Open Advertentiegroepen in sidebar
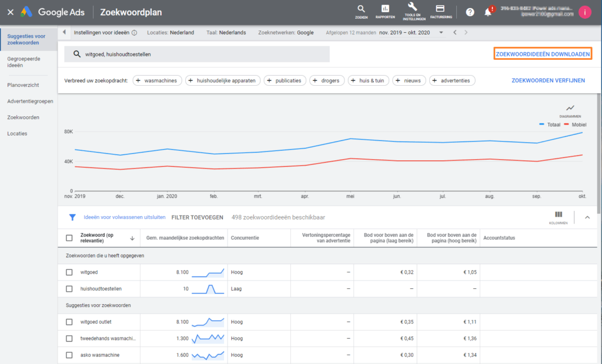 tap(30, 101)
